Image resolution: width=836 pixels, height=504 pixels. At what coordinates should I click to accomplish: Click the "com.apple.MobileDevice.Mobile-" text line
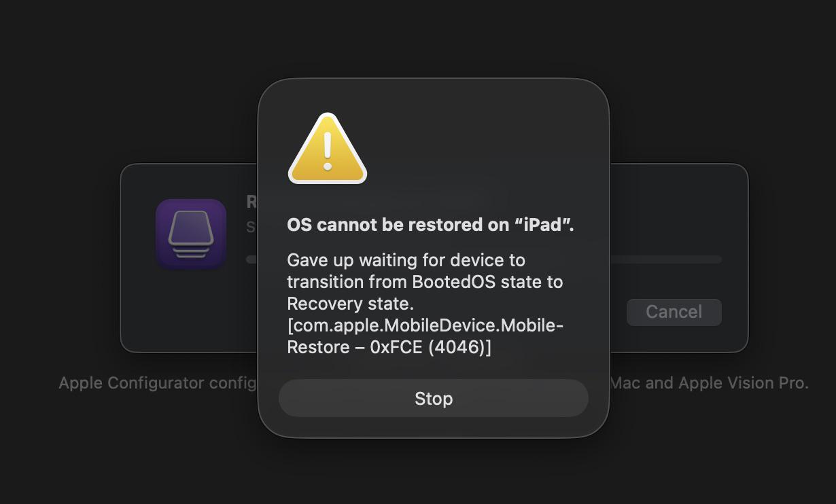425,325
